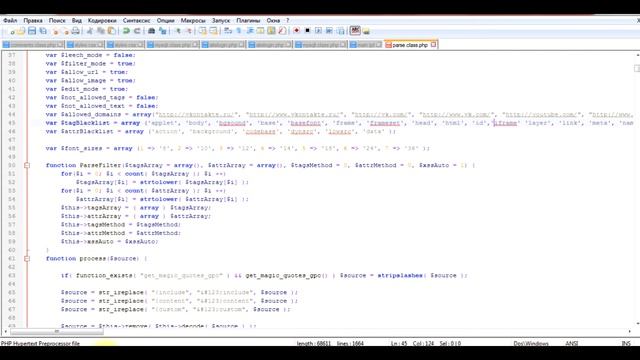Image resolution: width=640 pixels, height=360 pixels.
Task: Toggle synchronized horizontal scrolling icon
Action: [213, 31]
